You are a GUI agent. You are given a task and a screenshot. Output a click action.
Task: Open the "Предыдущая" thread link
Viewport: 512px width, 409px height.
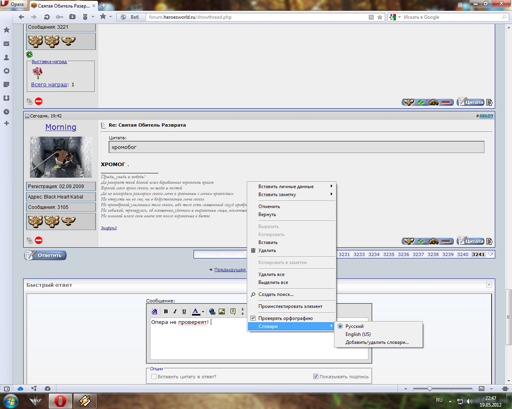point(230,269)
